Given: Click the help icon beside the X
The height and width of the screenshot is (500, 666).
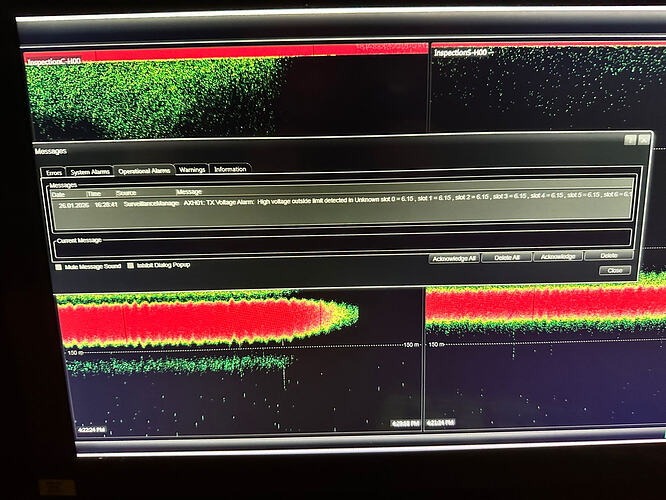Looking at the screenshot, I should [x=629, y=141].
